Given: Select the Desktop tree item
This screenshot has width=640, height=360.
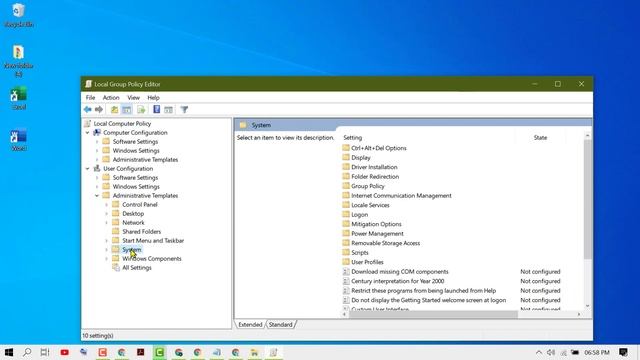Looking at the screenshot, I should point(133,213).
